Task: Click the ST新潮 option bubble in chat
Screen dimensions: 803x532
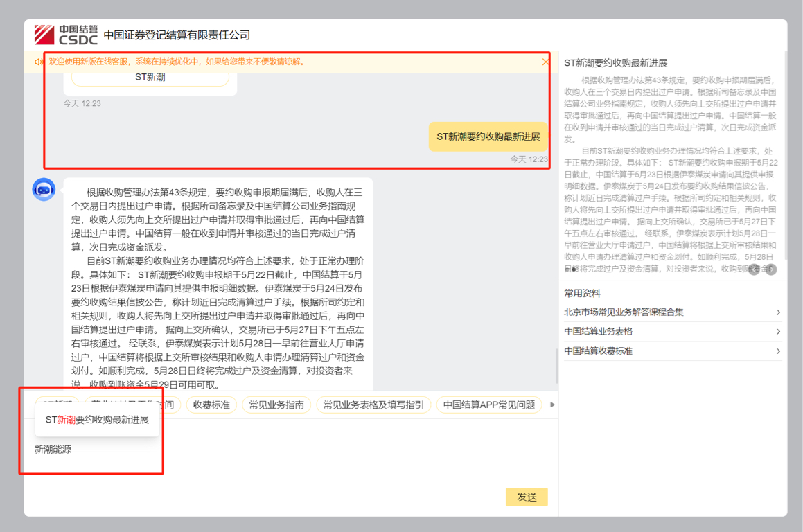Action: pos(150,78)
